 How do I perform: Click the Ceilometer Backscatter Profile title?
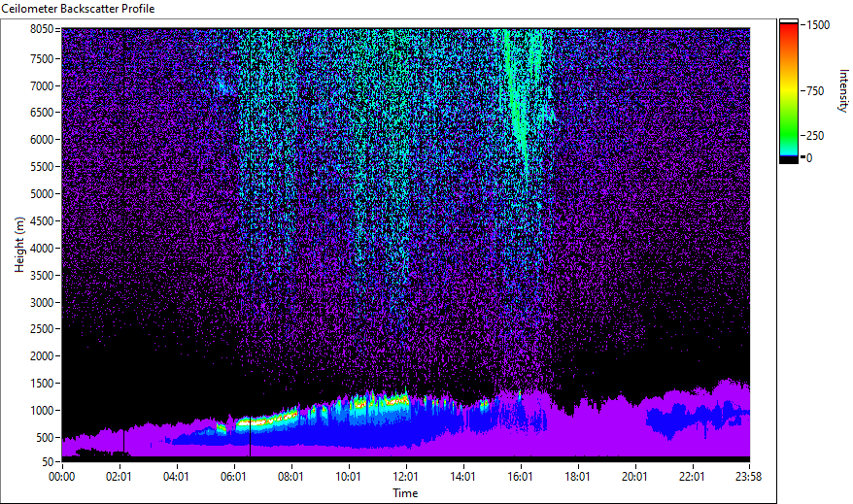click(x=78, y=9)
